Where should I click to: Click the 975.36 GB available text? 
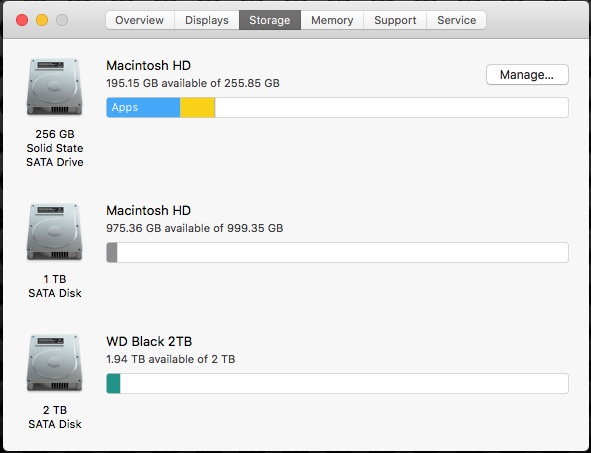coord(194,228)
